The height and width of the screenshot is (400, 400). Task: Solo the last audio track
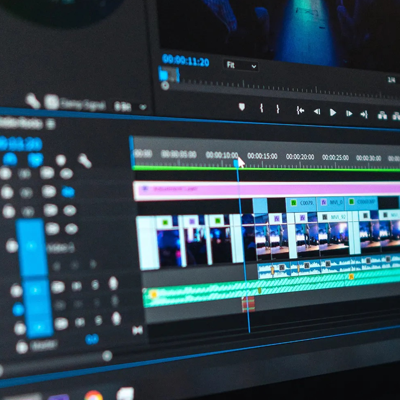tap(98, 320)
